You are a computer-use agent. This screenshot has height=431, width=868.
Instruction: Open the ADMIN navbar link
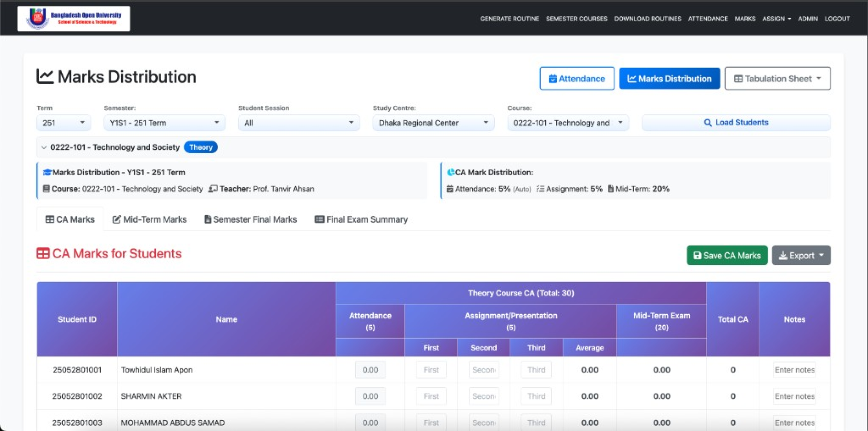(808, 19)
